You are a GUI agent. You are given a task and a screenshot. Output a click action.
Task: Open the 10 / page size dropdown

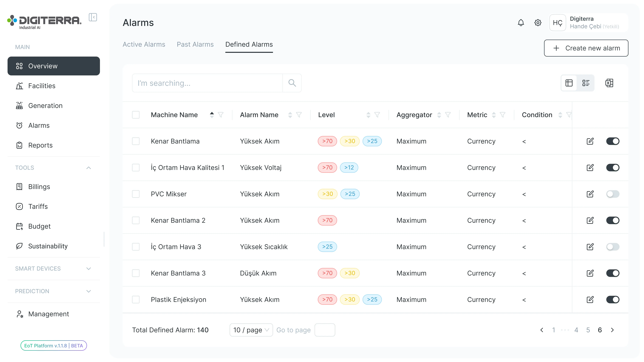[251, 330]
